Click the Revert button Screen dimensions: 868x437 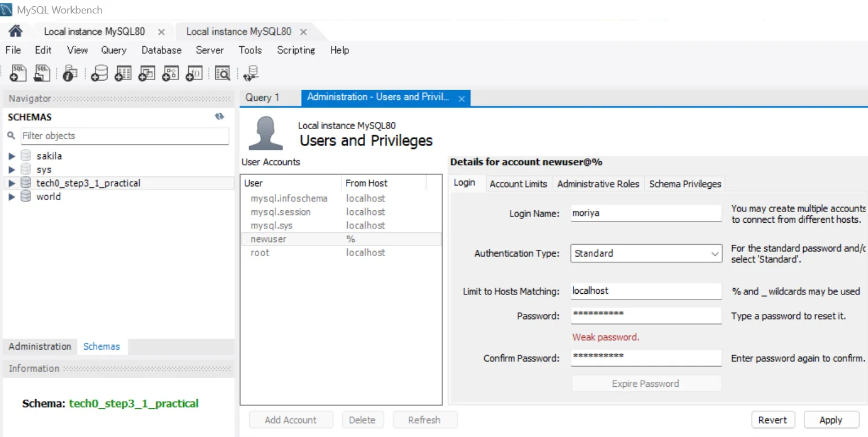pos(773,420)
